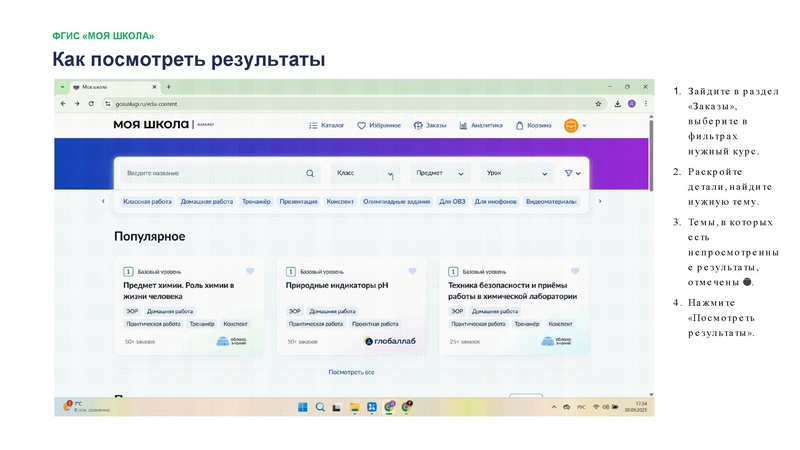This screenshot has height=450, width=800.
Task: Open Избранное heart icon in header
Action: click(361, 126)
